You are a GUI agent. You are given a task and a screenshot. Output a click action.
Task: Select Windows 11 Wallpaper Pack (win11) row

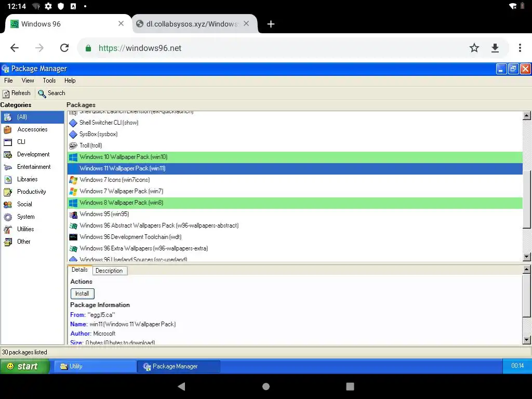point(295,169)
